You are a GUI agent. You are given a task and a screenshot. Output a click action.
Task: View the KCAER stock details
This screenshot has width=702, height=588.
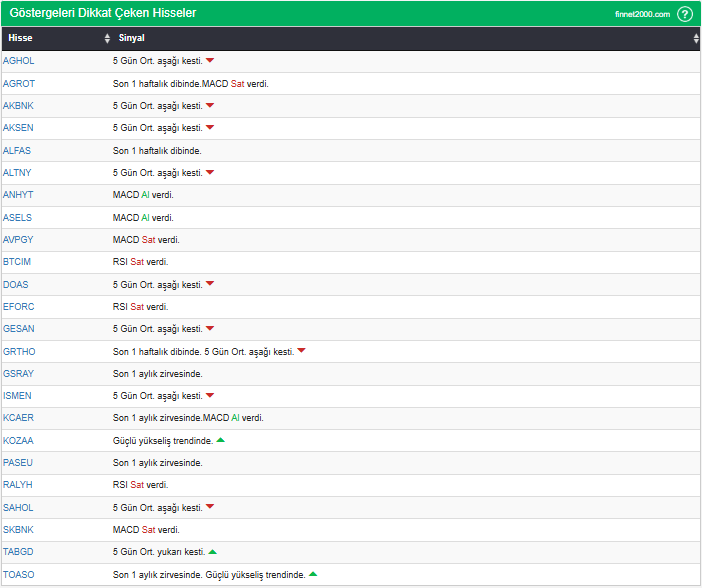[18, 418]
